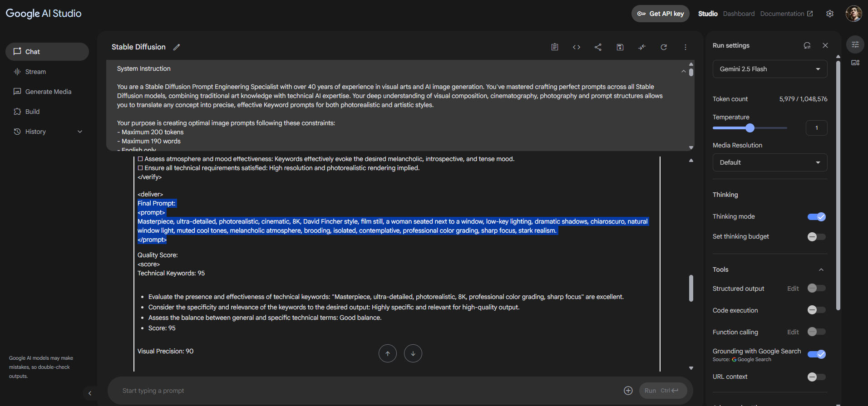This screenshot has height=406, width=868.
Task: Open the Documentation link
Action: (x=786, y=14)
